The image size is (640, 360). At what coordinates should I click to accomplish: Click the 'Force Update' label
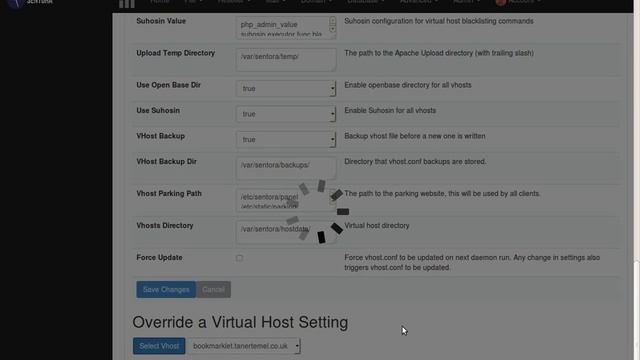[159, 258]
